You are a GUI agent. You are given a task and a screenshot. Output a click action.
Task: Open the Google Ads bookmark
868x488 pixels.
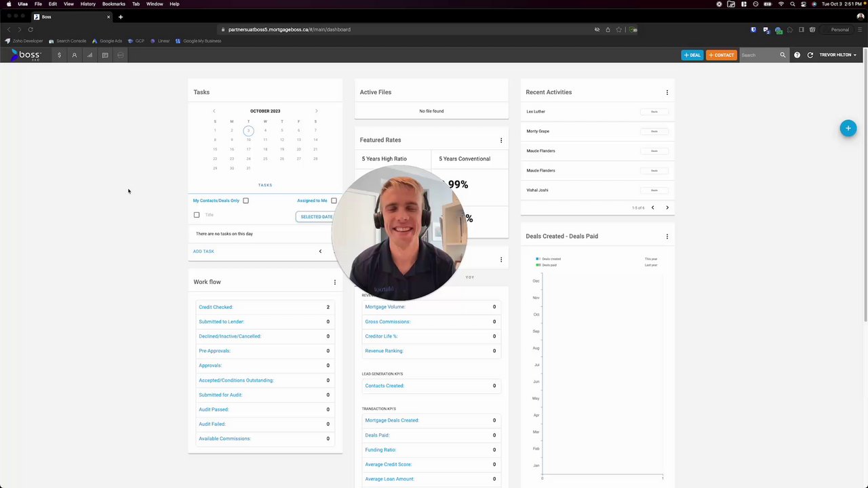[x=107, y=41]
